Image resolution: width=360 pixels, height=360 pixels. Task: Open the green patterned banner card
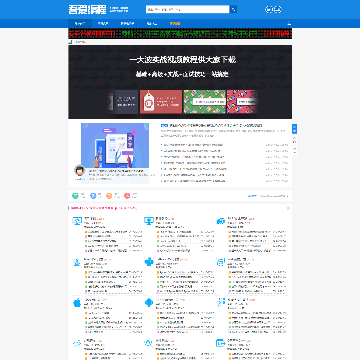click(204, 102)
